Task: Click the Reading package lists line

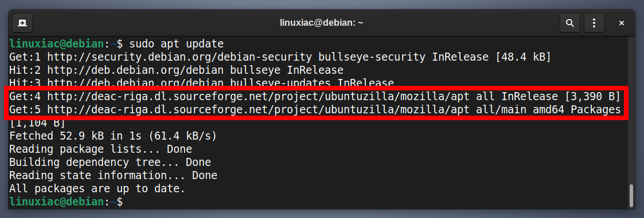Action: [100, 149]
